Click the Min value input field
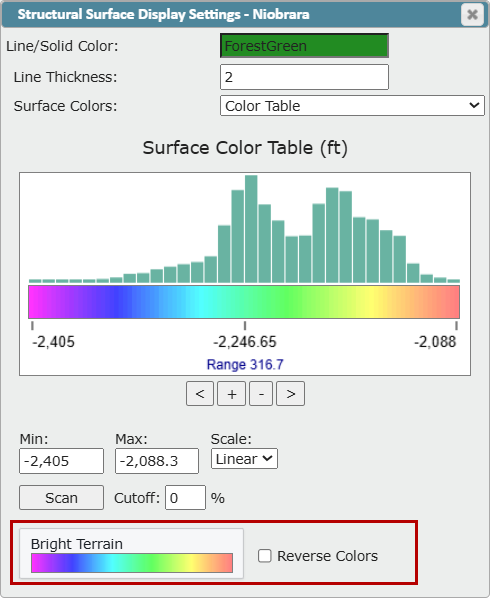This screenshot has width=490, height=598. pos(61,461)
